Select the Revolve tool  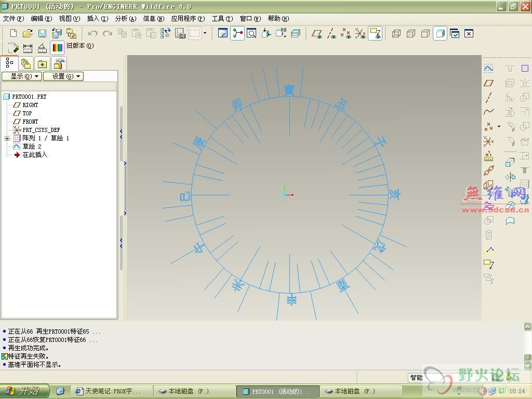pyautogui.click(x=510, y=177)
